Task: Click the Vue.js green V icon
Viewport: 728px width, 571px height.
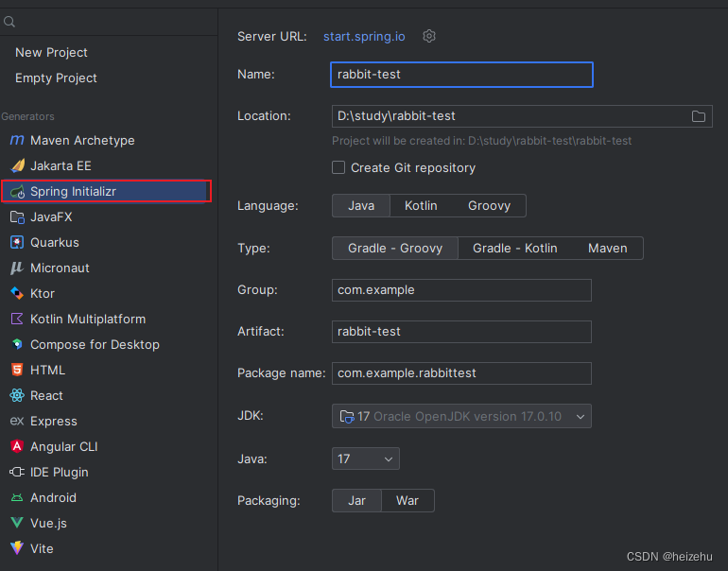Action: [17, 523]
